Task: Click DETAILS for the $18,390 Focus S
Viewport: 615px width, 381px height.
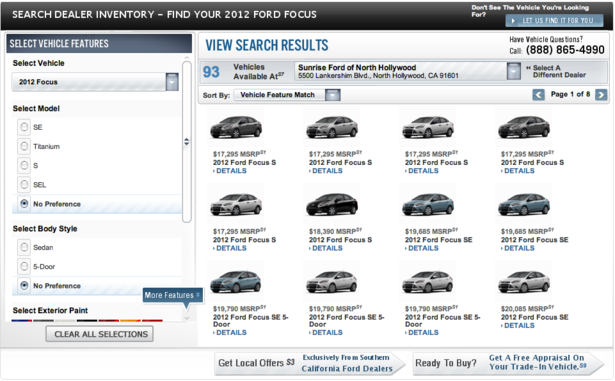Action: coord(326,248)
